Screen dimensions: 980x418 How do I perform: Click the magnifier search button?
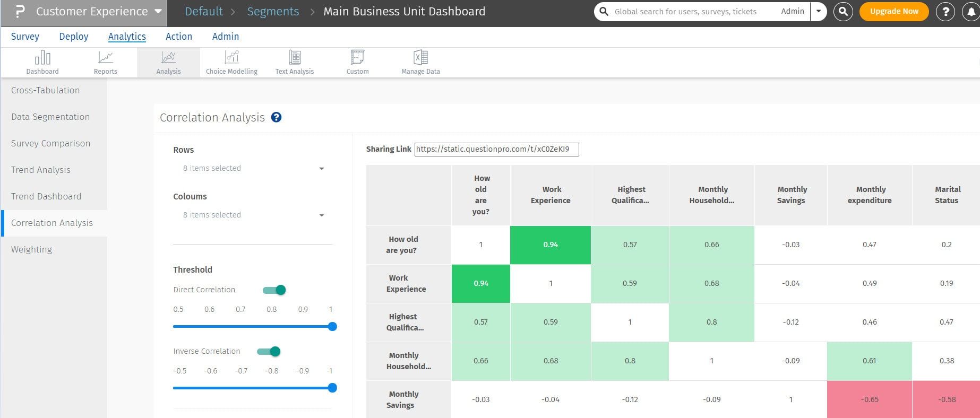[x=843, y=11]
